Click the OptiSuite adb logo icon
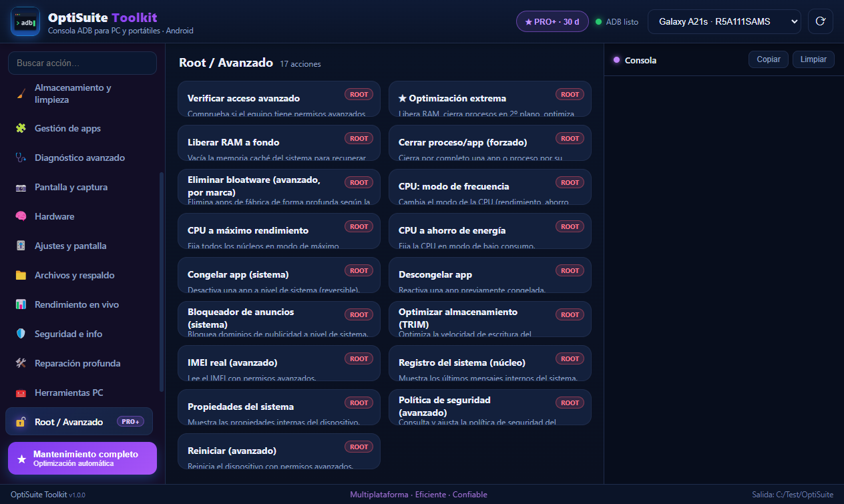 click(x=25, y=22)
